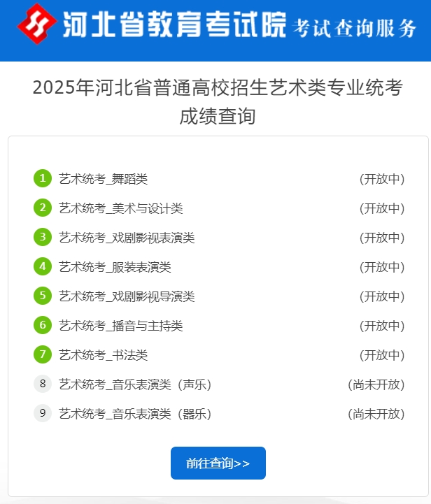Screen dimensions: 431x504
Task: Click 开放中 status beside 戏剧影视导演类
Action: (x=382, y=296)
